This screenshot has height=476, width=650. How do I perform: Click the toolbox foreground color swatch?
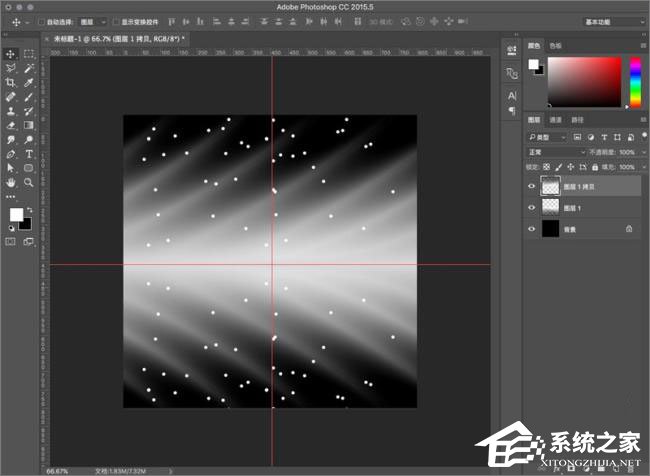point(17,215)
